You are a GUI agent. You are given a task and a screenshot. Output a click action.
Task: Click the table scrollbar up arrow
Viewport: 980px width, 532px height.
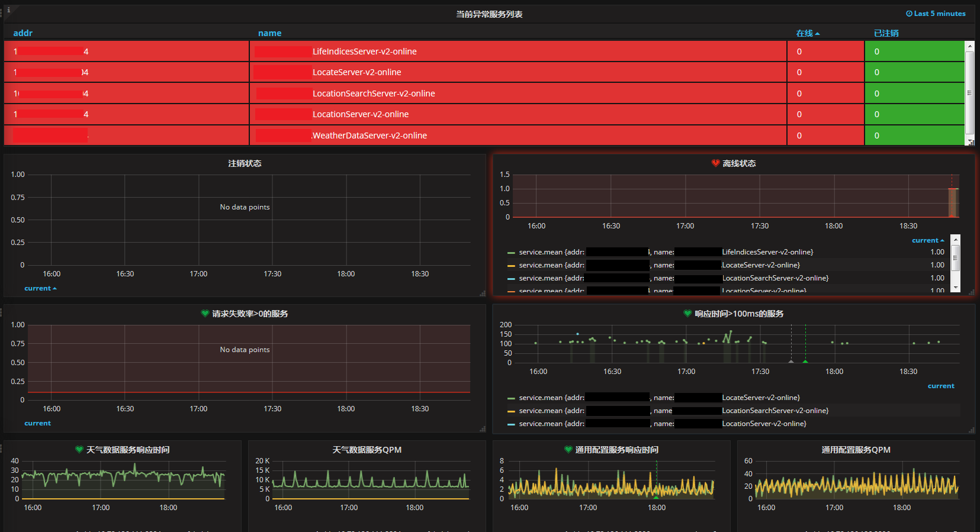coord(969,46)
